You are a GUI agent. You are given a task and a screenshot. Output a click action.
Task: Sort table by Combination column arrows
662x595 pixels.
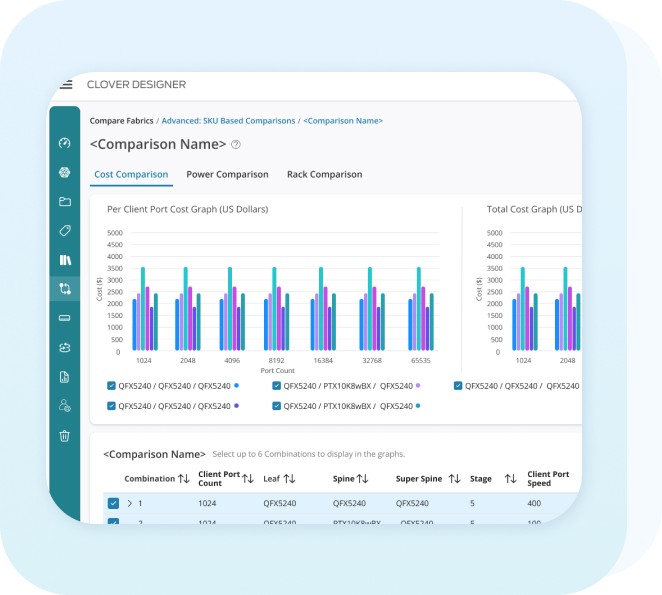pyautogui.click(x=184, y=478)
